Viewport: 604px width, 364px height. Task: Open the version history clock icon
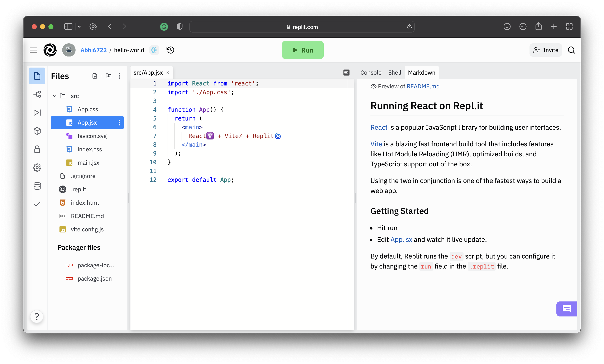[170, 50]
